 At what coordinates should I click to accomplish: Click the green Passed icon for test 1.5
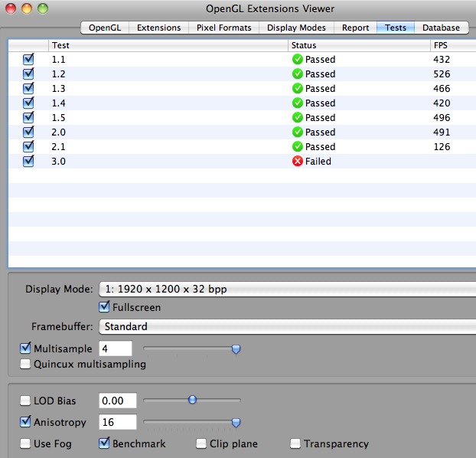298,118
